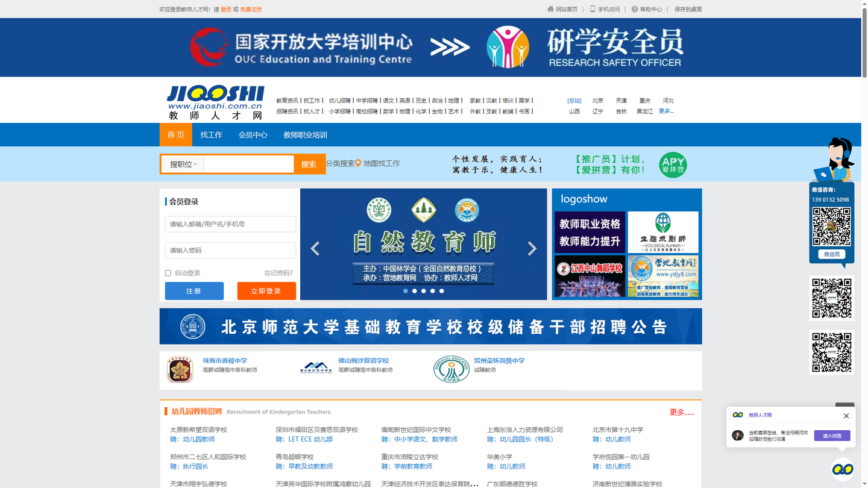Select 黑龙江 in the region list
The image size is (868, 488).
pos(644,111)
